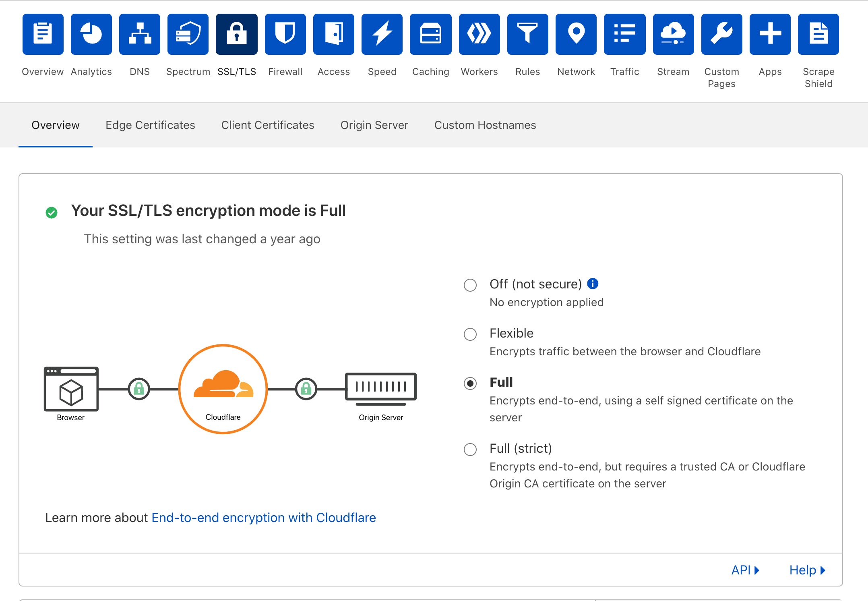Open the Speed lightning bolt icon
Image resolution: width=868 pixels, height=601 pixels.
pyautogui.click(x=382, y=34)
